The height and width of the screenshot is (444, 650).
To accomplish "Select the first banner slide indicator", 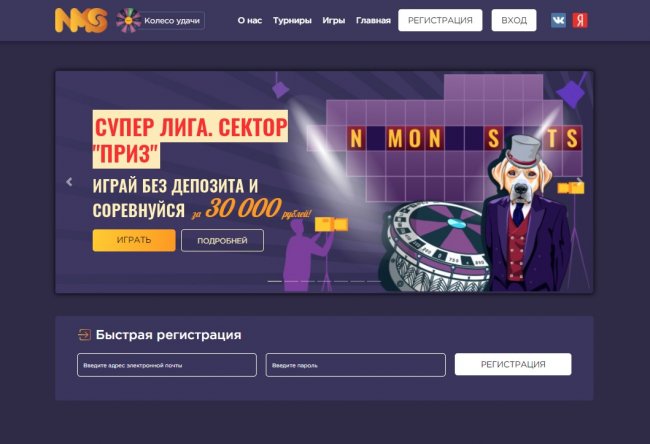I will tap(274, 281).
